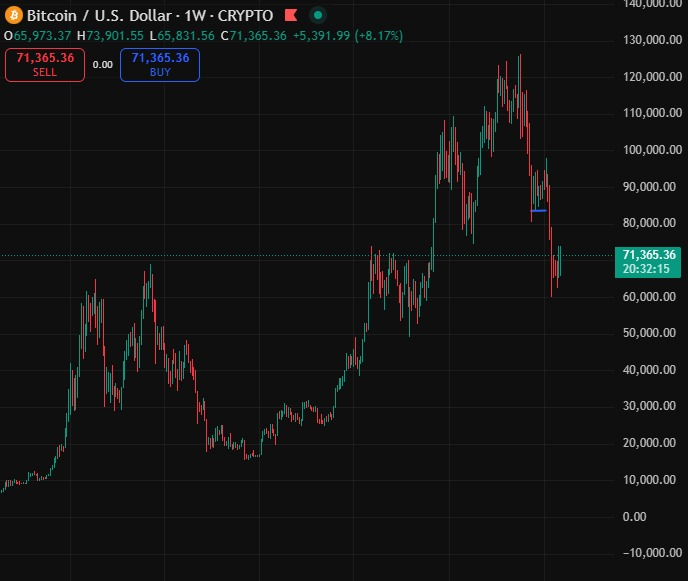
Task: Open the Bitcoin / U.S. Dollar symbol title
Action: [99, 16]
